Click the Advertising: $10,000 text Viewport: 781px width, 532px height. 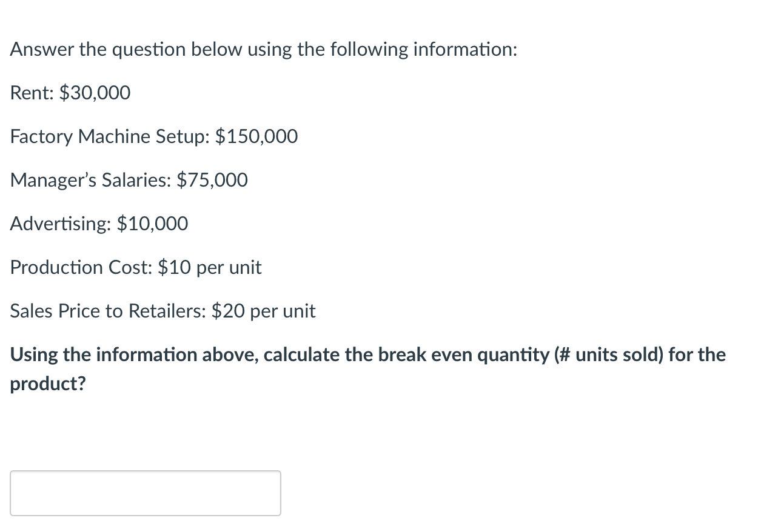99,224
